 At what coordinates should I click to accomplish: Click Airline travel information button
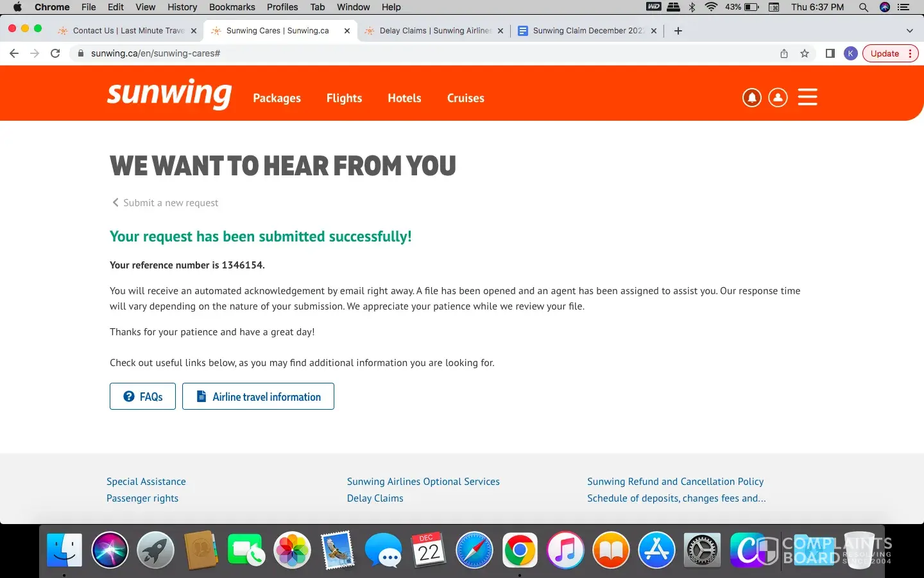coord(258,396)
